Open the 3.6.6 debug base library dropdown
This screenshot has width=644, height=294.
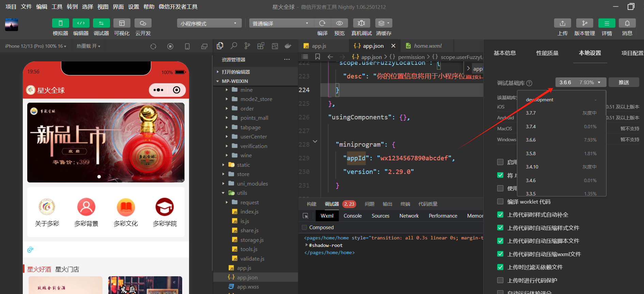click(x=581, y=82)
